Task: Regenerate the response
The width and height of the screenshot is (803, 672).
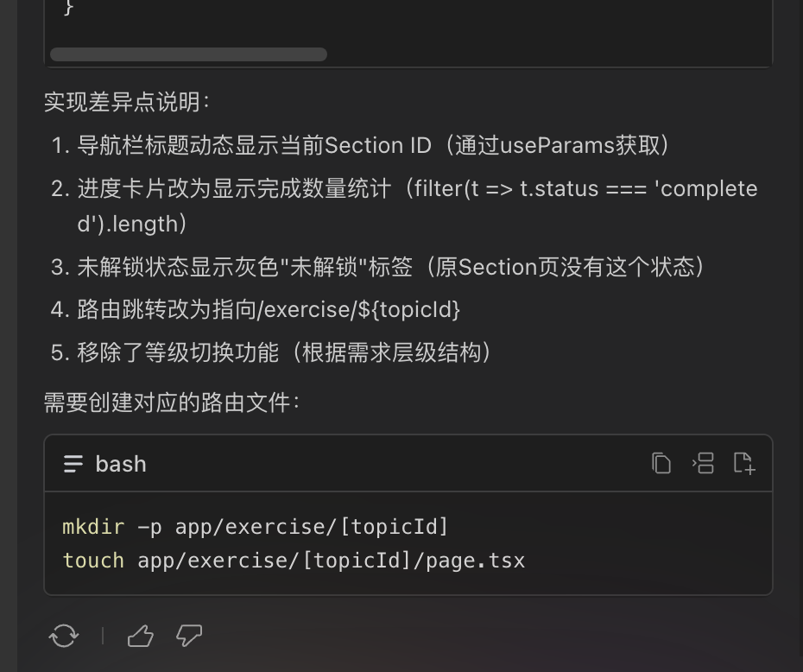Action: pyautogui.click(x=64, y=637)
